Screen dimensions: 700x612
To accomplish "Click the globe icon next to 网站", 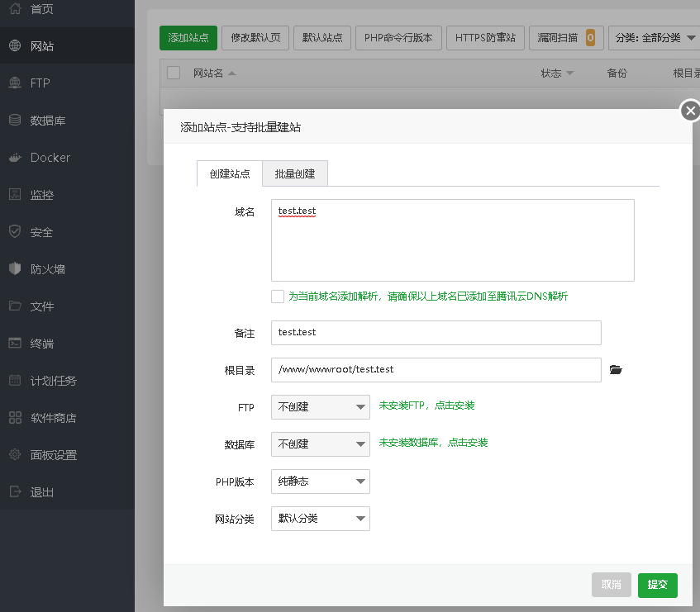I will (15, 45).
